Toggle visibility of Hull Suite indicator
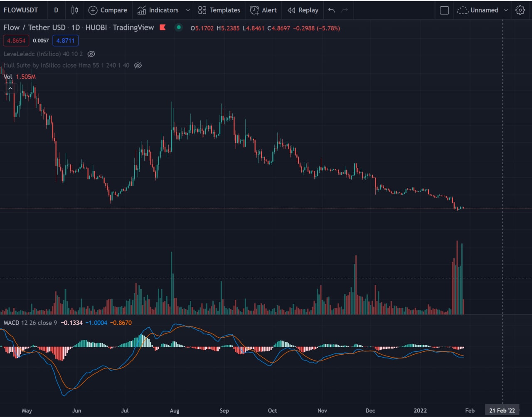The width and height of the screenshot is (532, 417). click(138, 65)
